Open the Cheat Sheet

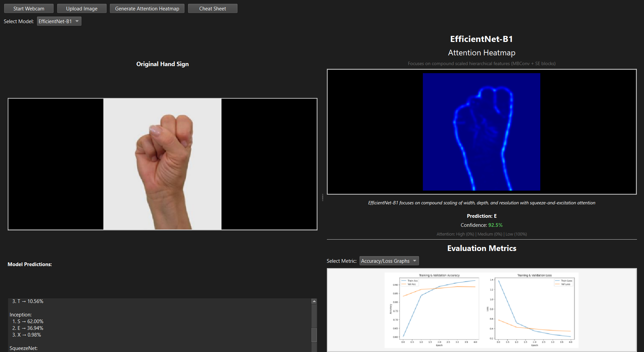point(212,9)
